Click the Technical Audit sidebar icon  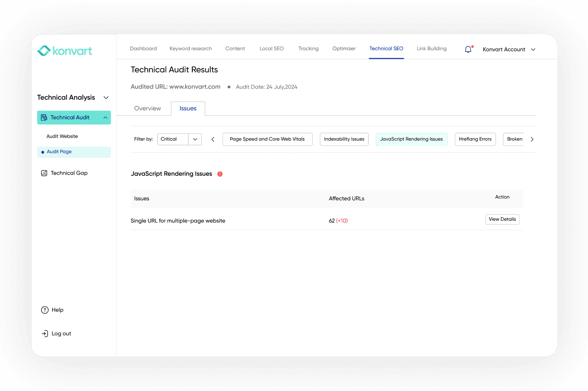pyautogui.click(x=44, y=118)
